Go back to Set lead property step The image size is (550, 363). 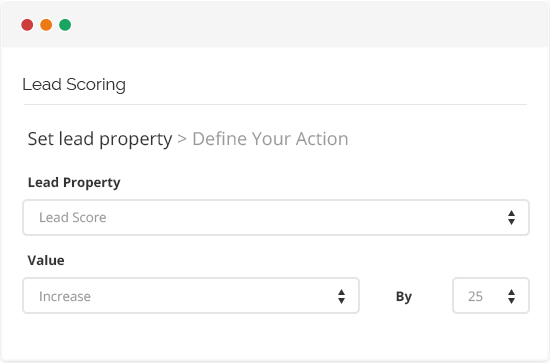pos(100,139)
